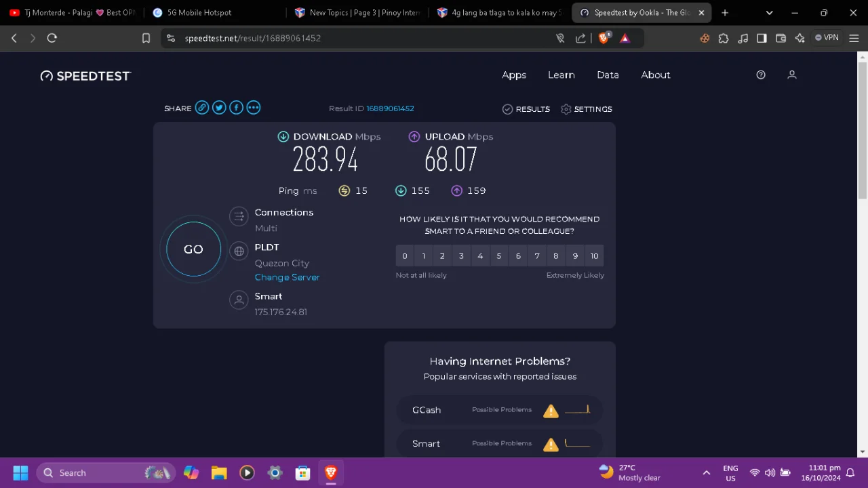The height and width of the screenshot is (488, 868).
Task: Open Leo AI sparkle icon
Action: (800, 39)
